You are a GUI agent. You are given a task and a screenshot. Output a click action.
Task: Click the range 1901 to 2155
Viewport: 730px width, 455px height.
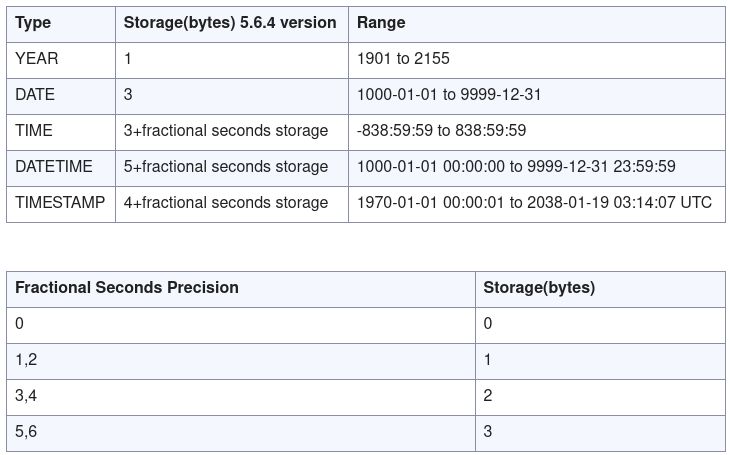403,59
